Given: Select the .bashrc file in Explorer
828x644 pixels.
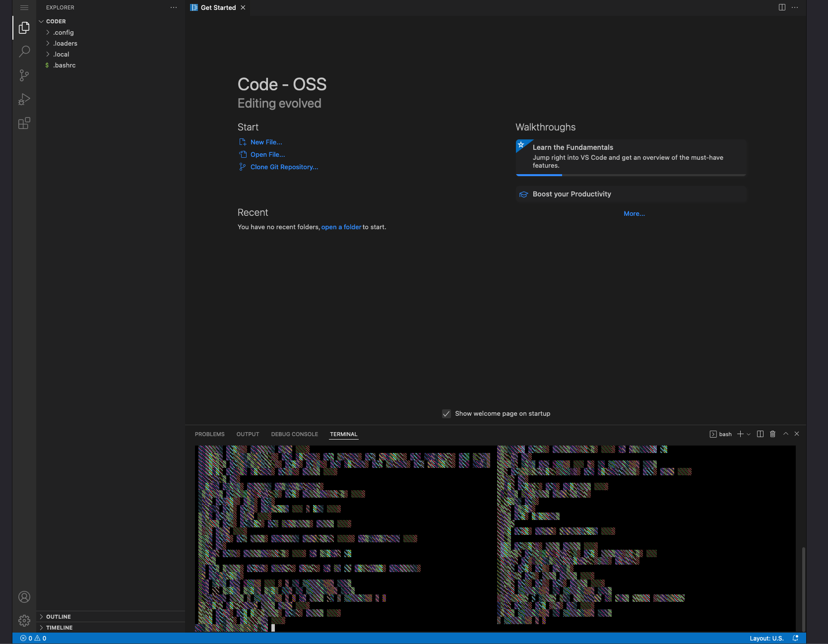Looking at the screenshot, I should [65, 65].
